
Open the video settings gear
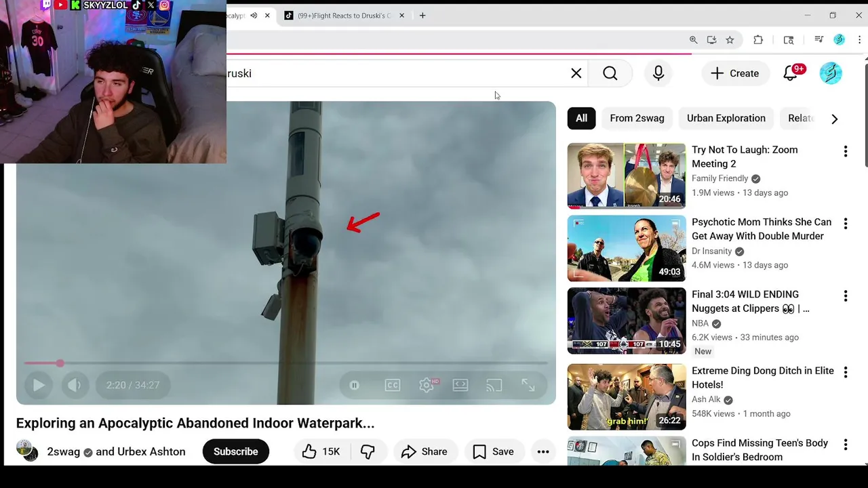point(427,385)
